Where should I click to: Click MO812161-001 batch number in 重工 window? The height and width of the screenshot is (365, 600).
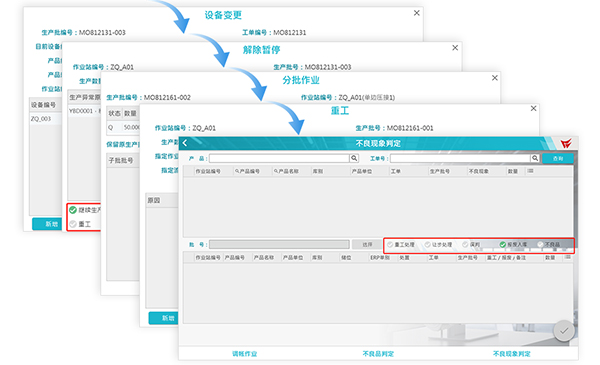coord(410,128)
